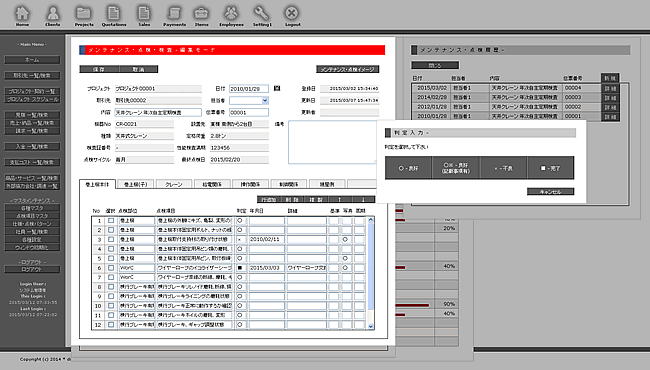Click the Logout icon in toolbar
The image size is (650, 370).
click(x=292, y=13)
